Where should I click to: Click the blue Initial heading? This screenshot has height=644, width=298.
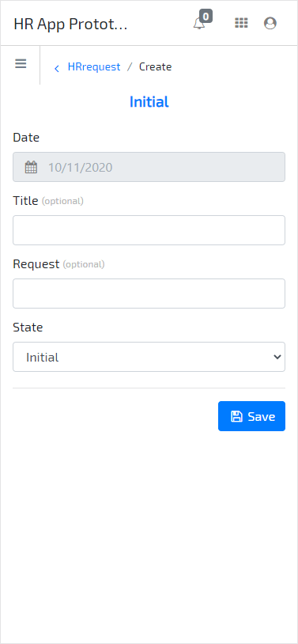tap(149, 101)
